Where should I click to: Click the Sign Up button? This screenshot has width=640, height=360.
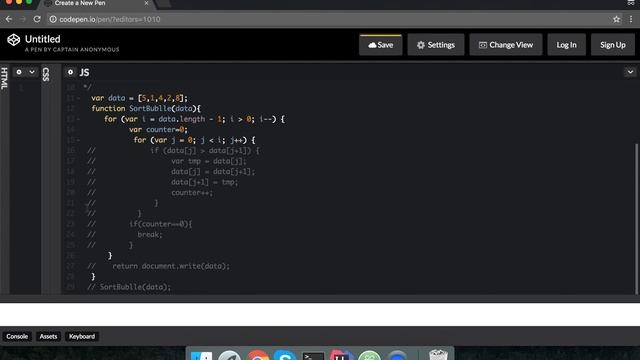(x=613, y=45)
